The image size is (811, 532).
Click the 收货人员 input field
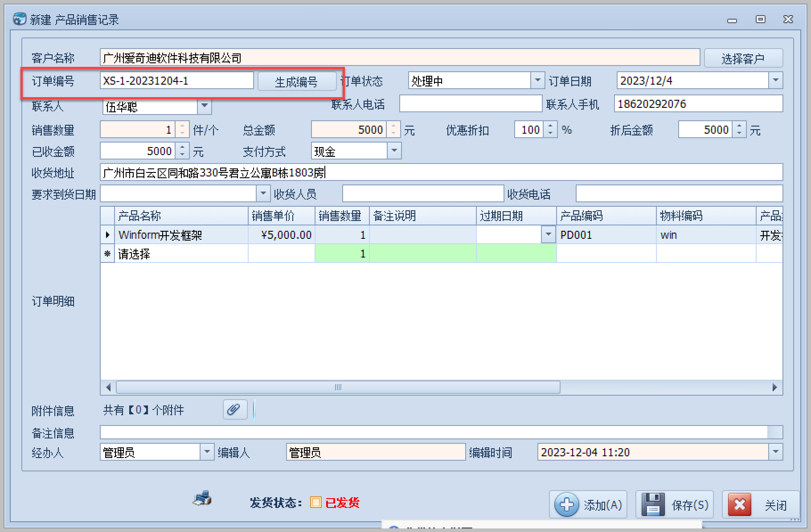[x=423, y=194]
